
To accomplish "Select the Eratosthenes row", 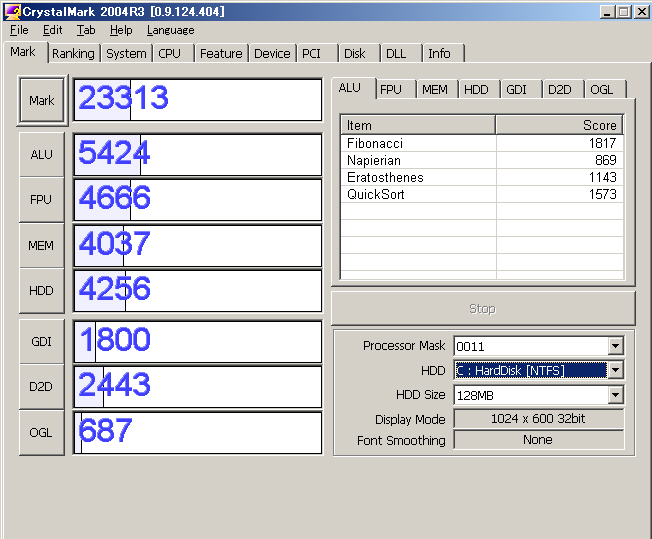I will tap(482, 177).
